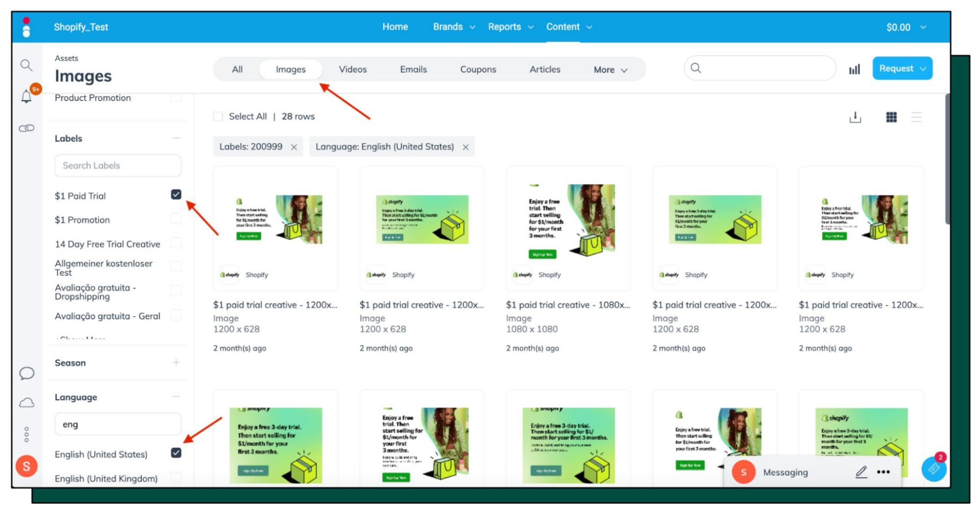Remove the Language: English (United States) filter chip
Screen dimensions: 980x515
coord(466,147)
